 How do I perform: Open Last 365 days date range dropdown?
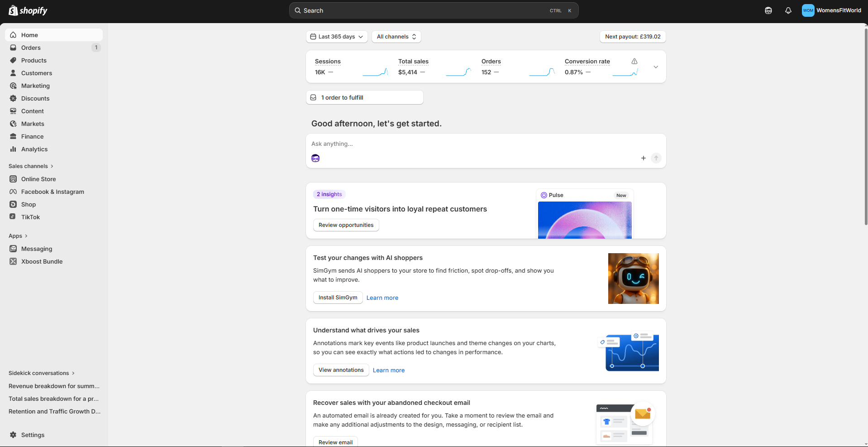(x=337, y=37)
